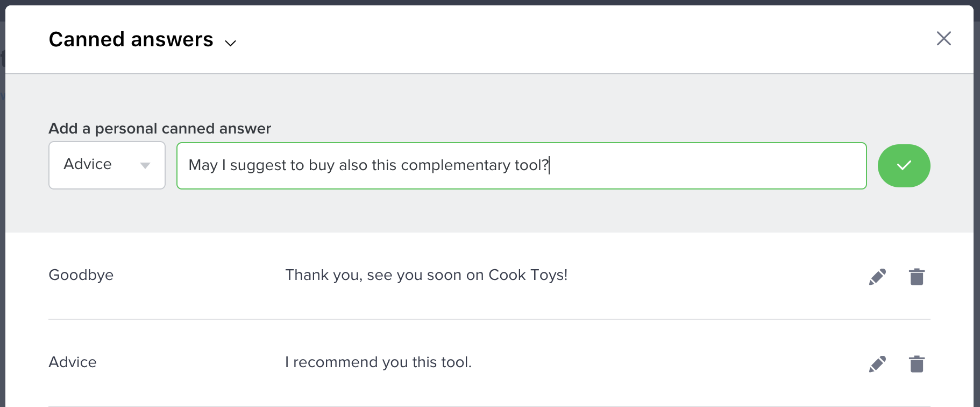Screen dimensions: 980x407
Task: Delete the Goodbye canned answer
Action: (917, 277)
